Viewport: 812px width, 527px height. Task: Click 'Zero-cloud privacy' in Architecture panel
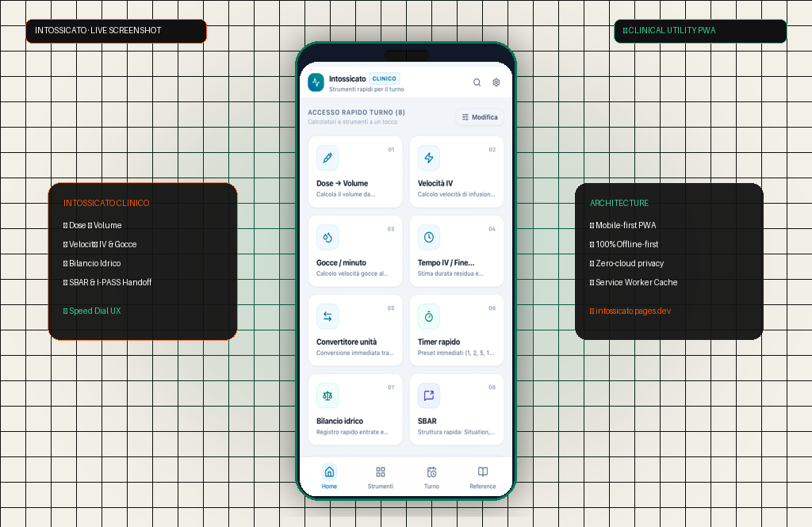click(x=629, y=263)
